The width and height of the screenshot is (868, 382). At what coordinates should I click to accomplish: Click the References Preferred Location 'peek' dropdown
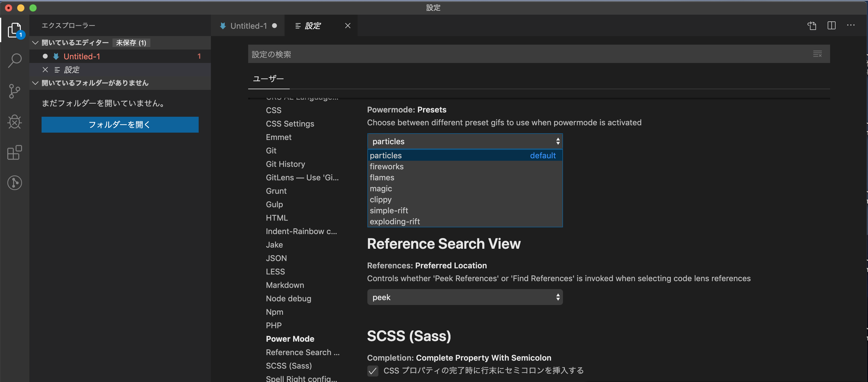click(x=465, y=297)
